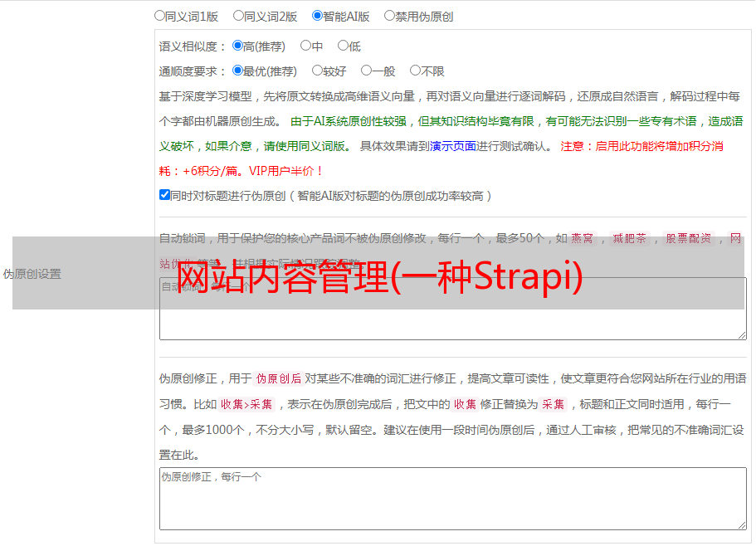
Task: Select 一般 for 通顺度要求
Action: click(367, 71)
